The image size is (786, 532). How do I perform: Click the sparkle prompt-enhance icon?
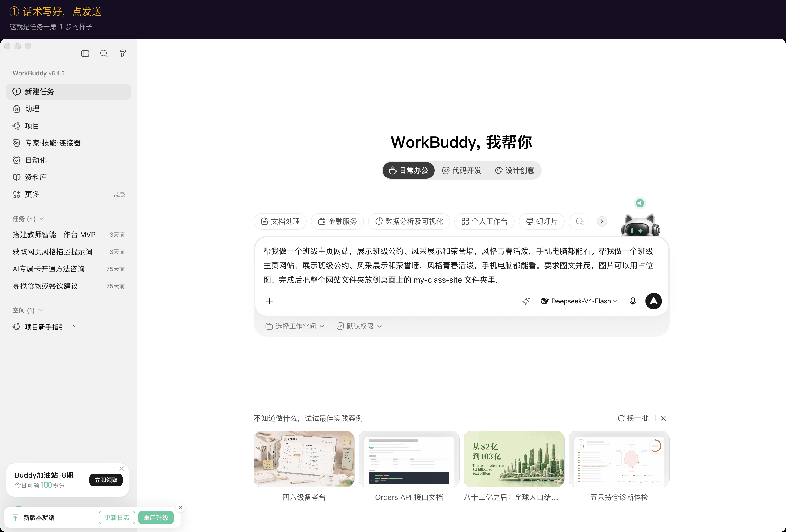(x=526, y=301)
